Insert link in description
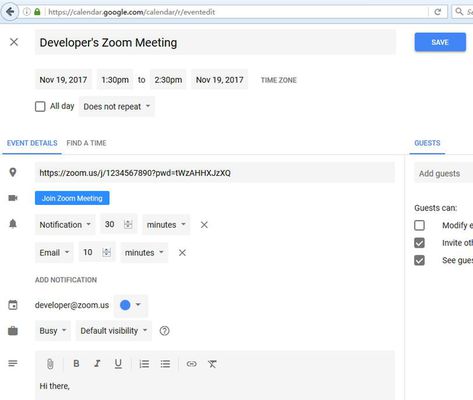The height and width of the screenshot is (400, 473). click(x=191, y=364)
